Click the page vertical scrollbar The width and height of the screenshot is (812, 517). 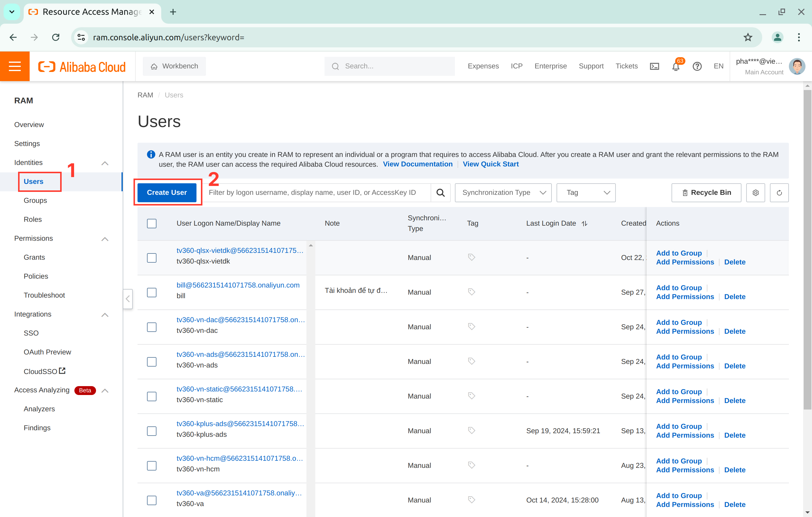coord(807,249)
